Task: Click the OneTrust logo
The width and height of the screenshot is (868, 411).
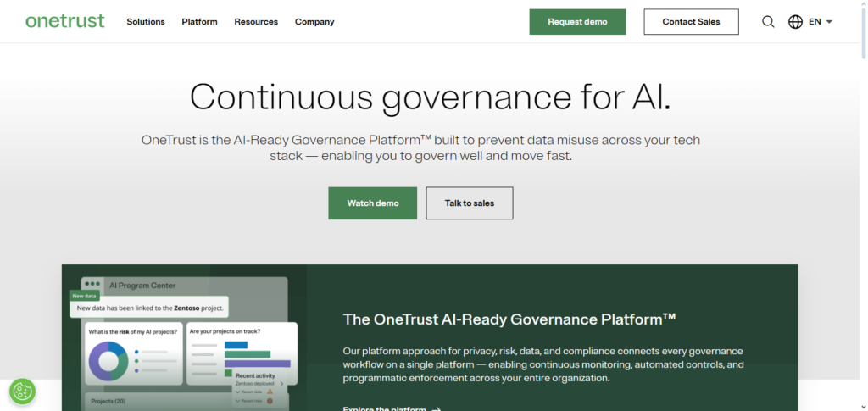Action: pyautogui.click(x=64, y=21)
